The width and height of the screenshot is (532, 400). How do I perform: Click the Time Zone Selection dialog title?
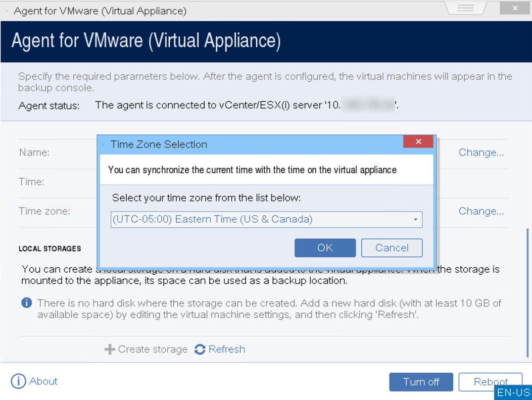tap(159, 144)
